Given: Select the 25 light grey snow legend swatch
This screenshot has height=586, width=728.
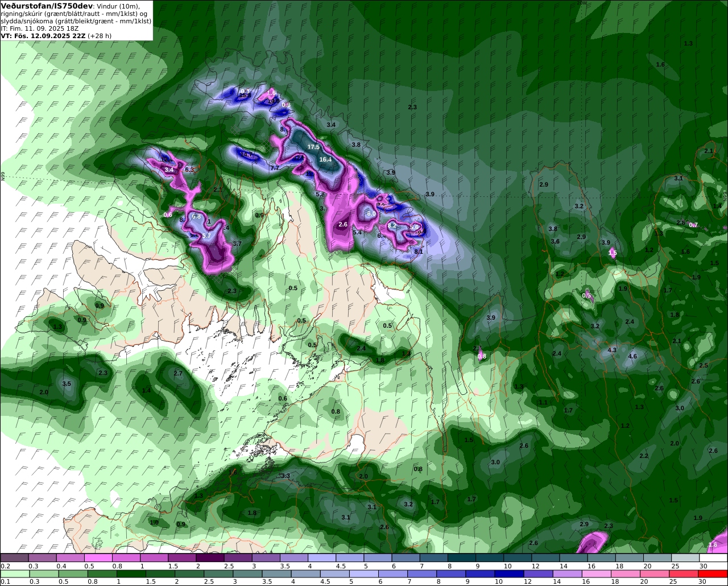Looking at the screenshot, I should [x=686, y=558].
